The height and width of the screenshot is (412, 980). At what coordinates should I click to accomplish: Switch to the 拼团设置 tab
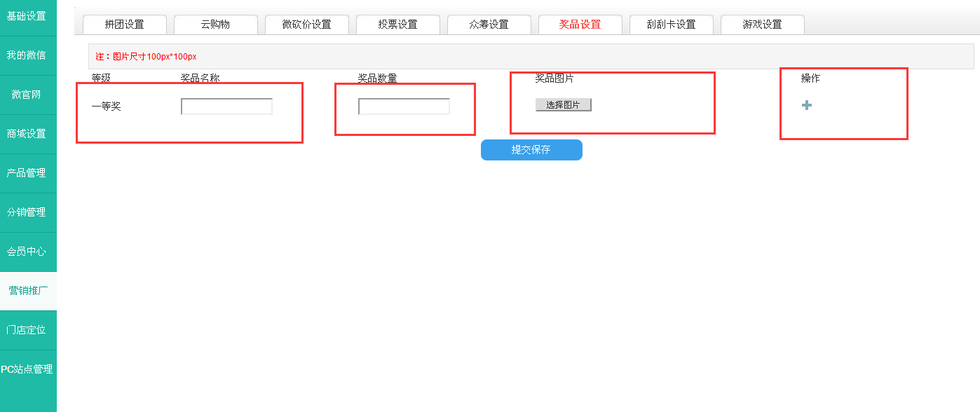[125, 25]
